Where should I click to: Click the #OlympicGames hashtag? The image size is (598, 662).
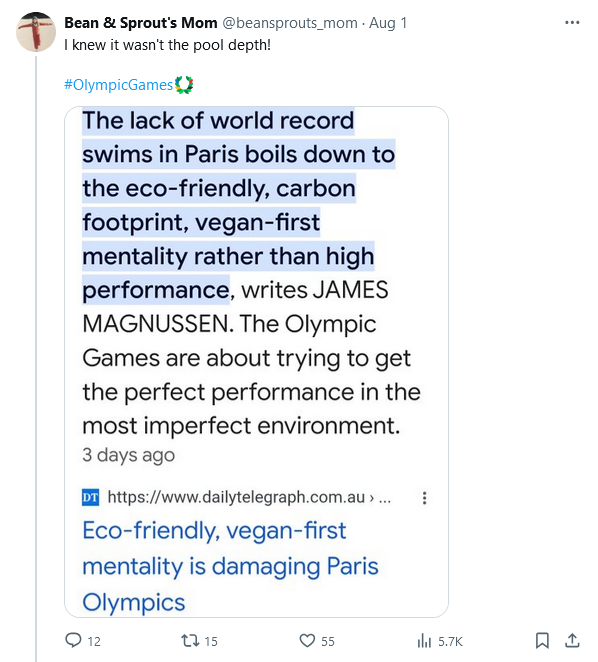[x=119, y=85]
